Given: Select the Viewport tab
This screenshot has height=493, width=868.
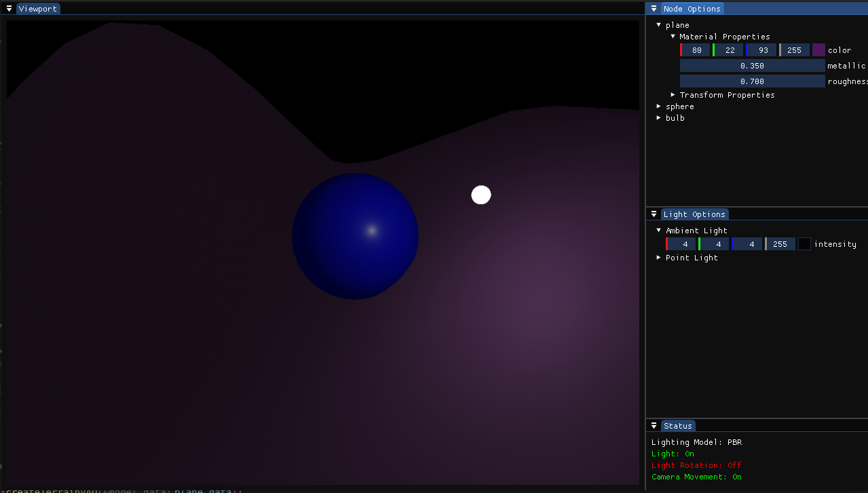Looking at the screenshot, I should click(x=38, y=9).
